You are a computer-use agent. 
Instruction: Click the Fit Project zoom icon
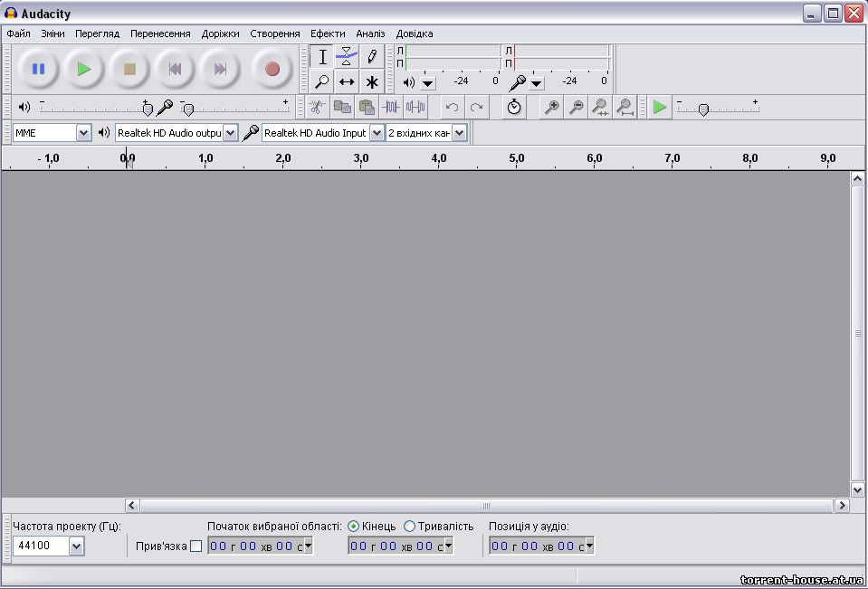click(x=625, y=107)
